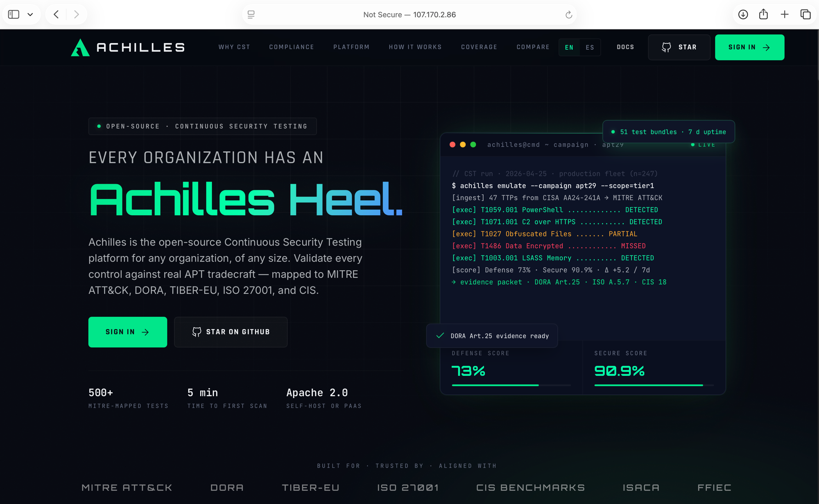Click the 'T1003.001 LSASS Memory' terminal line
Screen dimensions: 819x504
point(553,258)
